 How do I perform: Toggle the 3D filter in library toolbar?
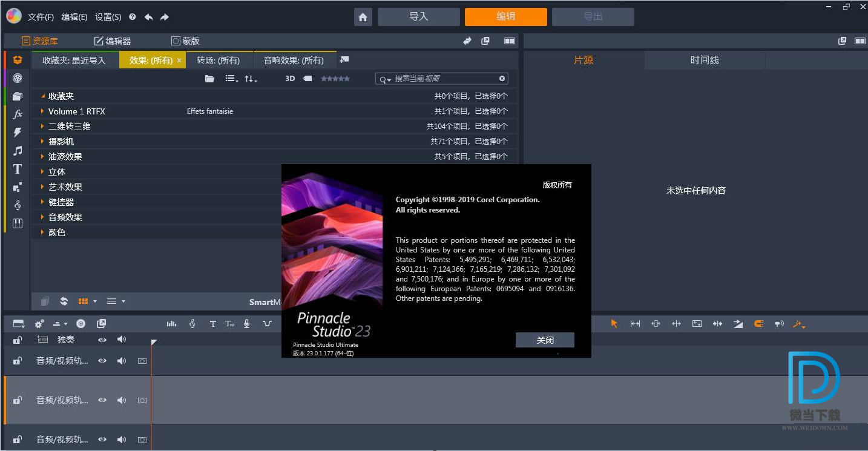[290, 79]
